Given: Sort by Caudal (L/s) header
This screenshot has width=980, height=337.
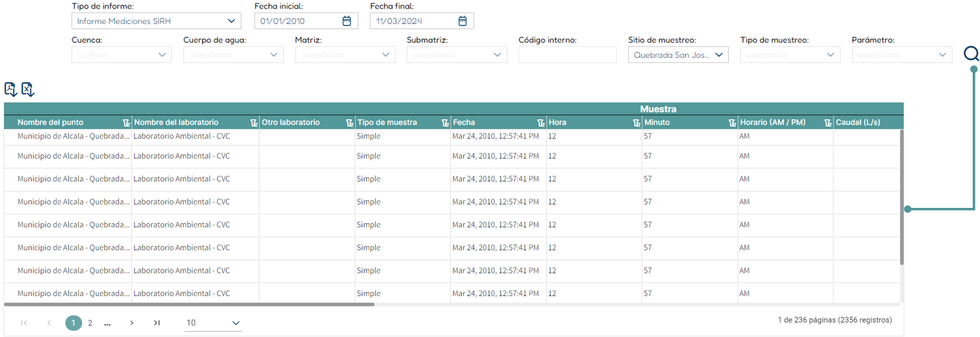Looking at the screenshot, I should pos(858,122).
